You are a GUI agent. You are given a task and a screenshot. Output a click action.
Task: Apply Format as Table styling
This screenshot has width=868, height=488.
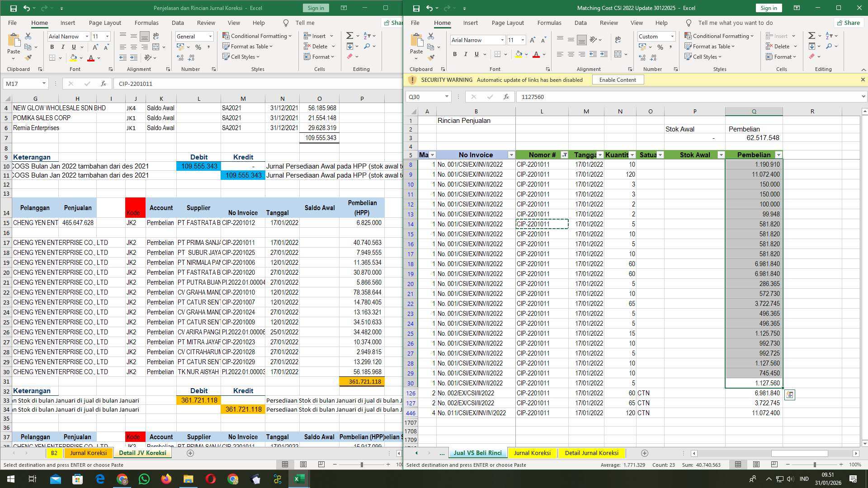(x=708, y=46)
